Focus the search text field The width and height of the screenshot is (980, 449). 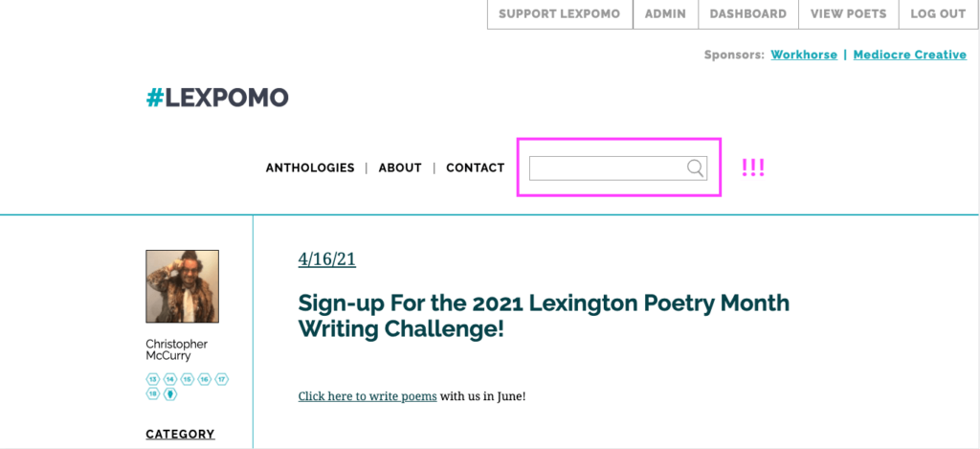coord(618,168)
